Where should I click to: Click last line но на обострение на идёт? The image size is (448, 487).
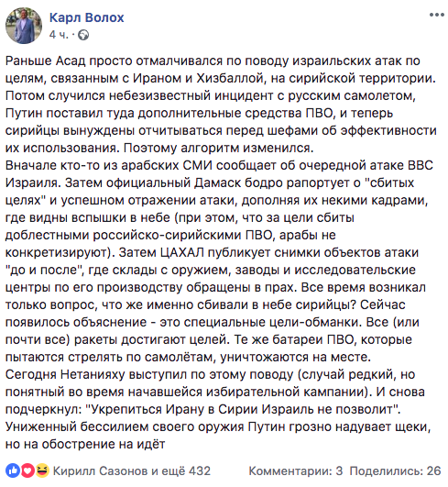[85, 444]
